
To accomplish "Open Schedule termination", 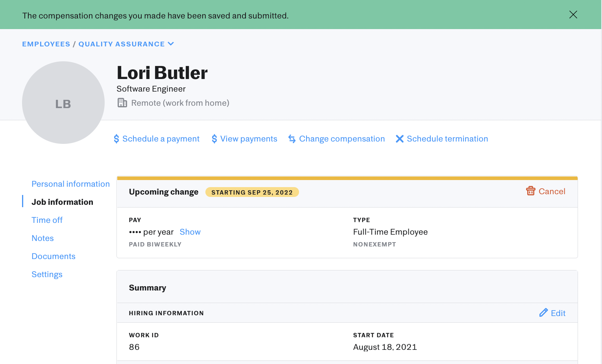I will pos(447,139).
